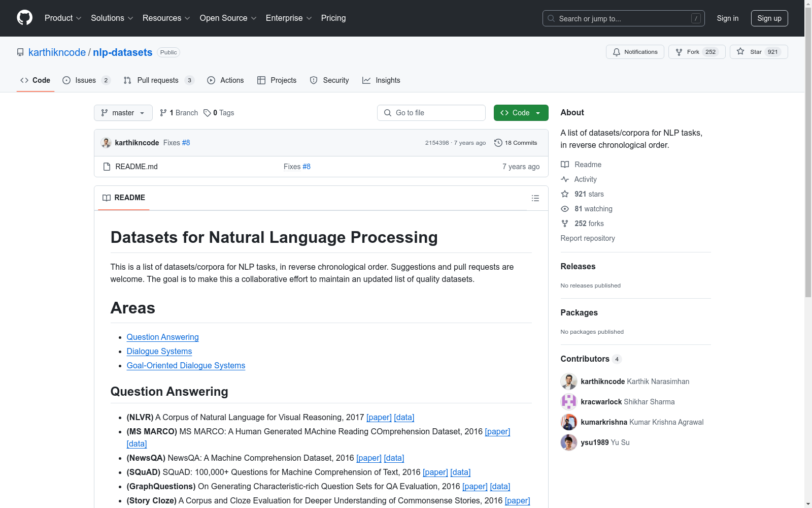Click the README.md file icon
Viewport: 812px width, 508px height.
tap(107, 167)
